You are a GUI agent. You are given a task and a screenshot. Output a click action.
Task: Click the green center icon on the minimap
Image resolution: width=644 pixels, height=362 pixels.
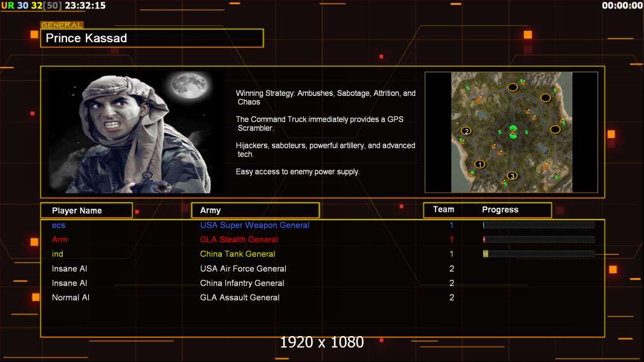pyautogui.click(x=512, y=132)
